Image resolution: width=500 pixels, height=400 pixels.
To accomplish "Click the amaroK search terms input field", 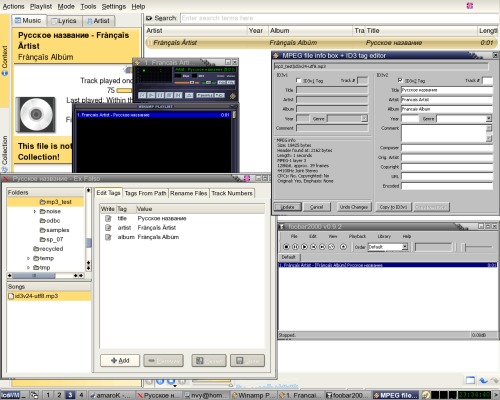I will pyautogui.click(x=339, y=18).
